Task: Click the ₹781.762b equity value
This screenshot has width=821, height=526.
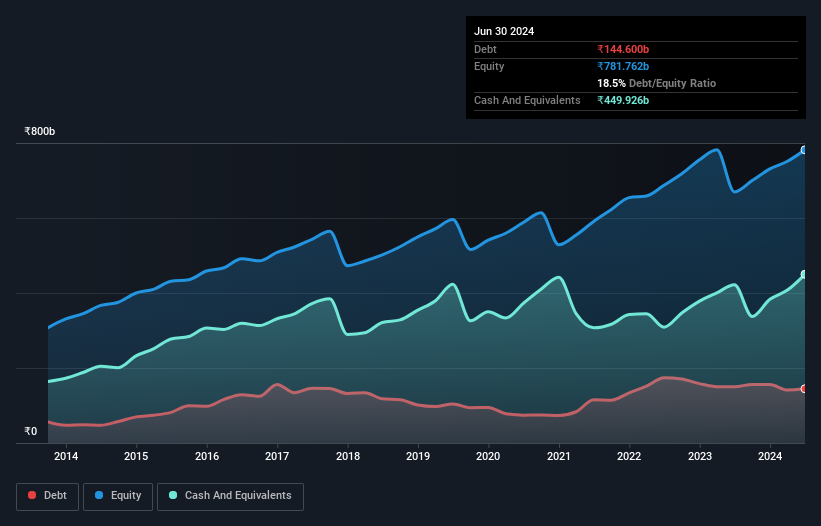Action: point(623,66)
